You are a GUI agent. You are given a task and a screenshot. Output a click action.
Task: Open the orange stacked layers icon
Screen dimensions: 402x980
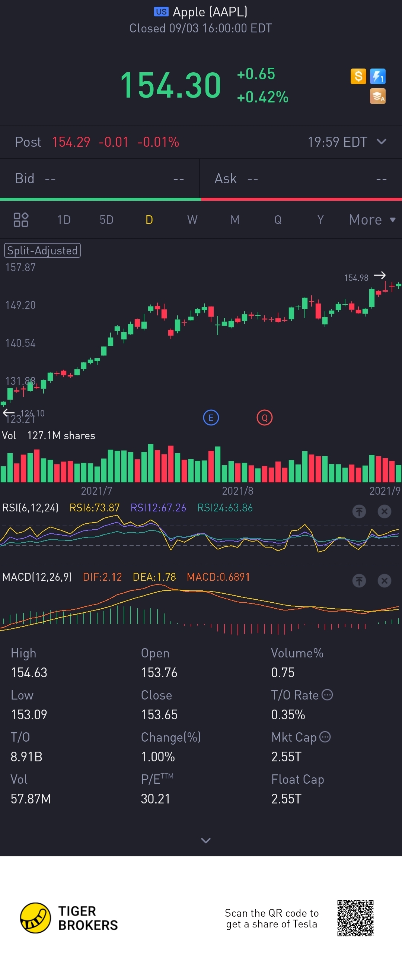(378, 96)
